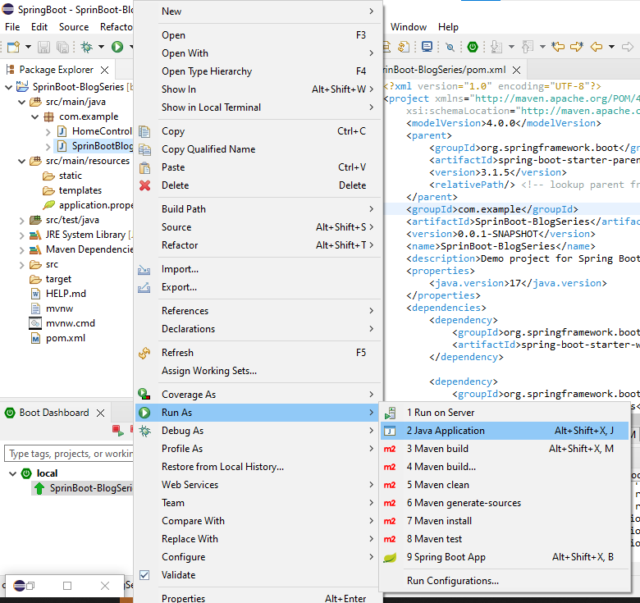
Task: Choose 5 Maven clean
Action: (x=504, y=485)
